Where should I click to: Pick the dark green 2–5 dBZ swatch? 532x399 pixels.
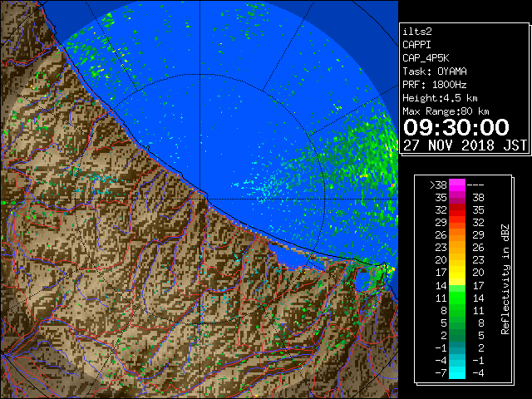tap(457, 335)
